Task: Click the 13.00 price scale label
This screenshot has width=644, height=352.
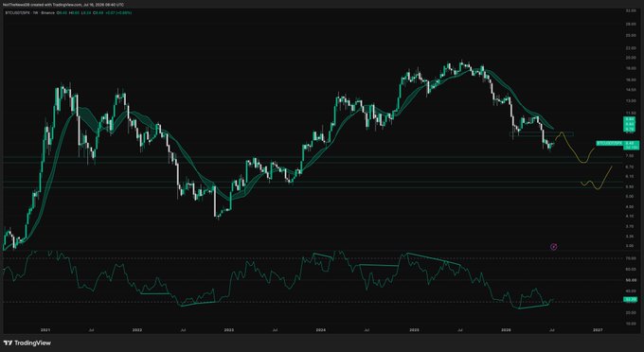Action: coord(630,100)
